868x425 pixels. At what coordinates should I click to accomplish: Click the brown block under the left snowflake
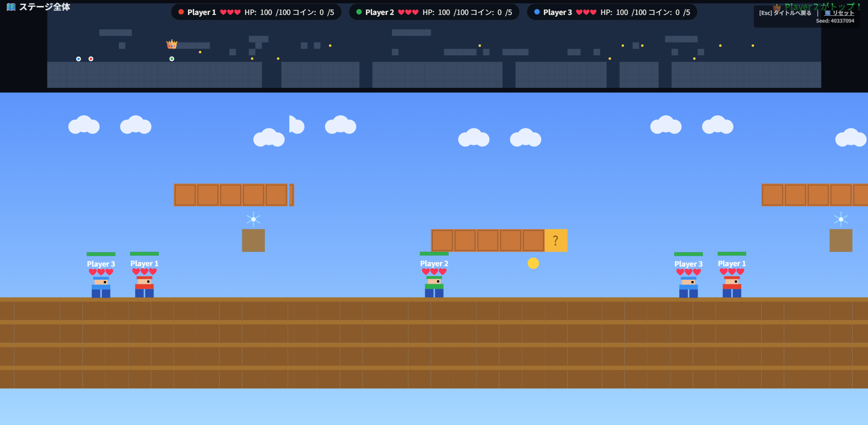click(254, 240)
